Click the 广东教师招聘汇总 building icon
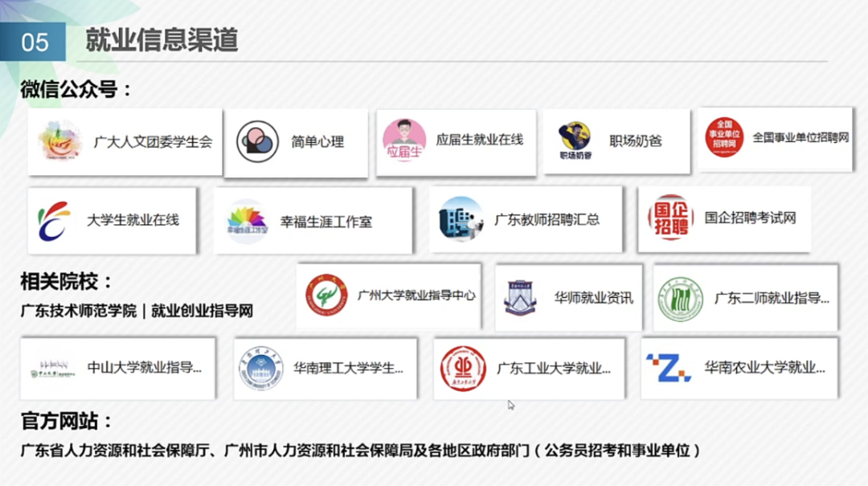The image size is (868, 486). tap(461, 219)
